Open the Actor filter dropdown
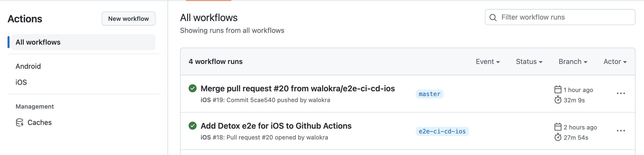644x155 pixels. point(615,62)
